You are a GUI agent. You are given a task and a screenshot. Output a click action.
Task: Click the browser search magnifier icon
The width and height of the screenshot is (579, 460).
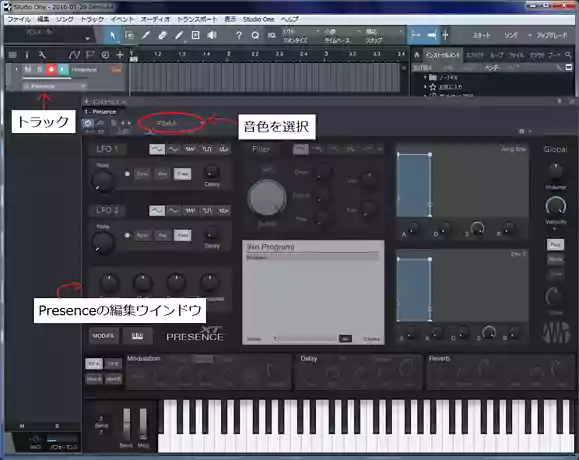(568, 55)
